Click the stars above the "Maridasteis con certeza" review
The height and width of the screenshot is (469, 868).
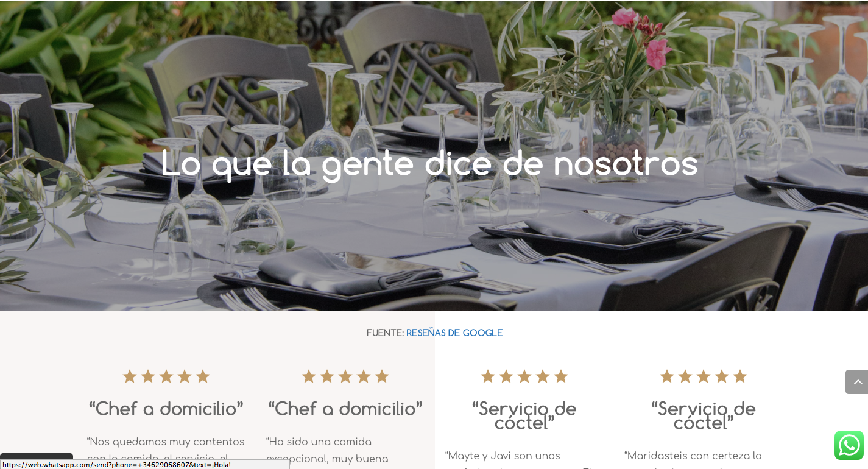(x=704, y=376)
